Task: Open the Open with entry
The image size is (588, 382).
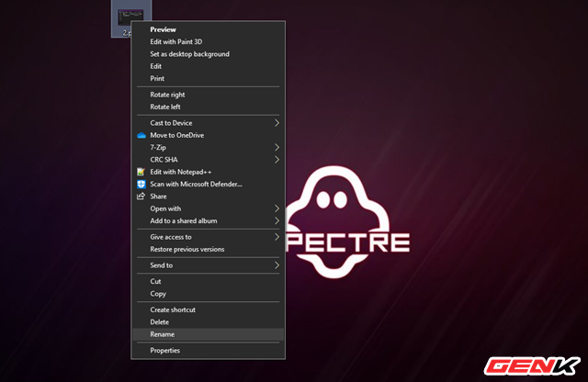Action: pyautogui.click(x=209, y=208)
